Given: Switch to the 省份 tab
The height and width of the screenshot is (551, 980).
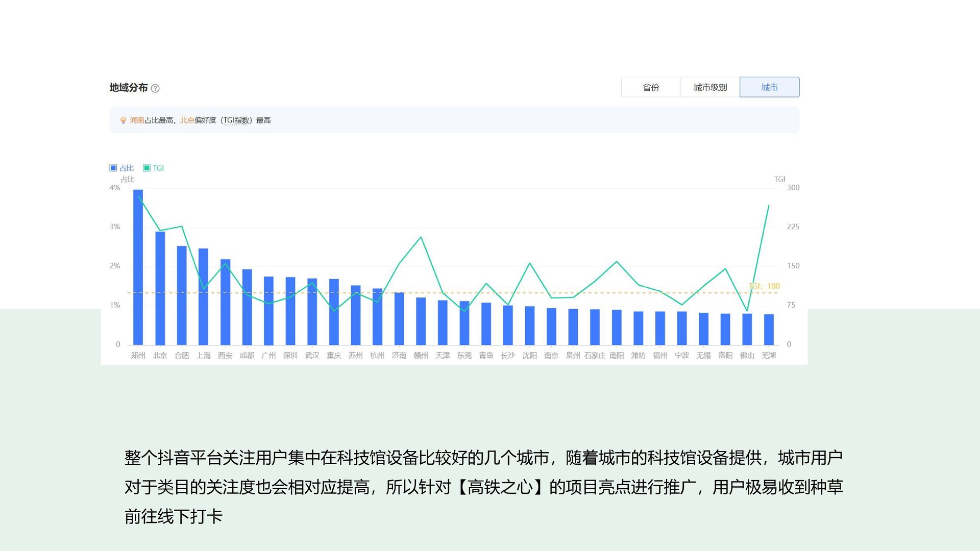Looking at the screenshot, I should coord(651,87).
